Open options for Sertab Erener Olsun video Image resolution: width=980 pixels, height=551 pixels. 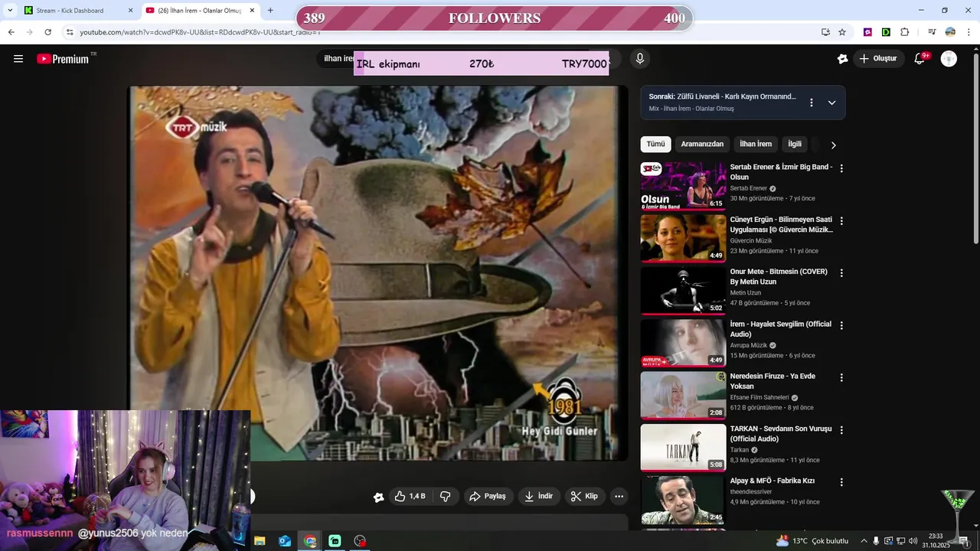[841, 168]
